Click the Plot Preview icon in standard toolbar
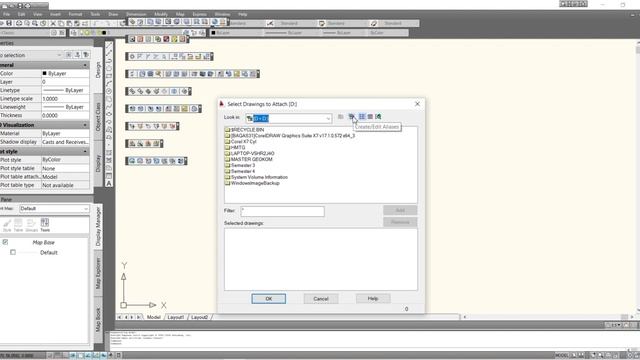Image resolution: width=640 pixels, height=360 pixels. (27, 23)
